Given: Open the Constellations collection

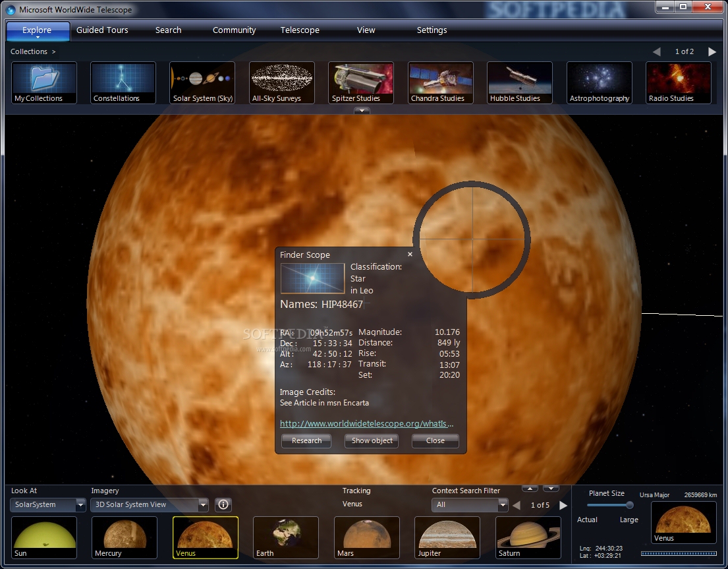Looking at the screenshot, I should (123, 82).
